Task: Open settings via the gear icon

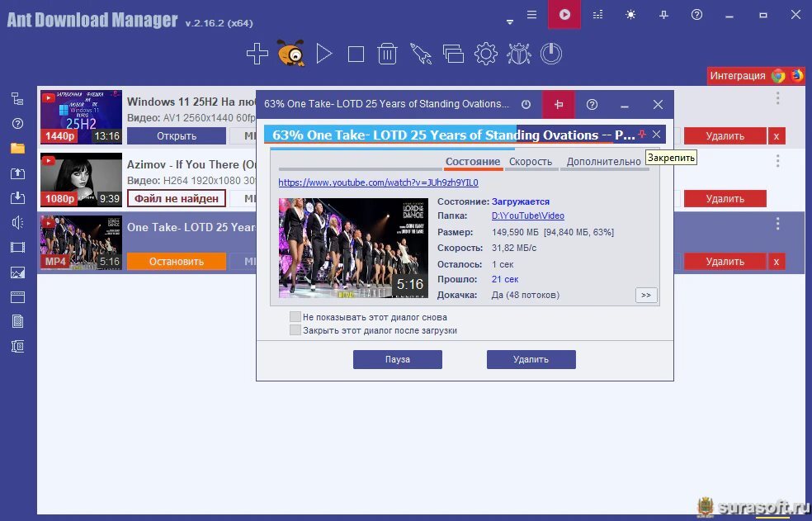Action: [485, 54]
